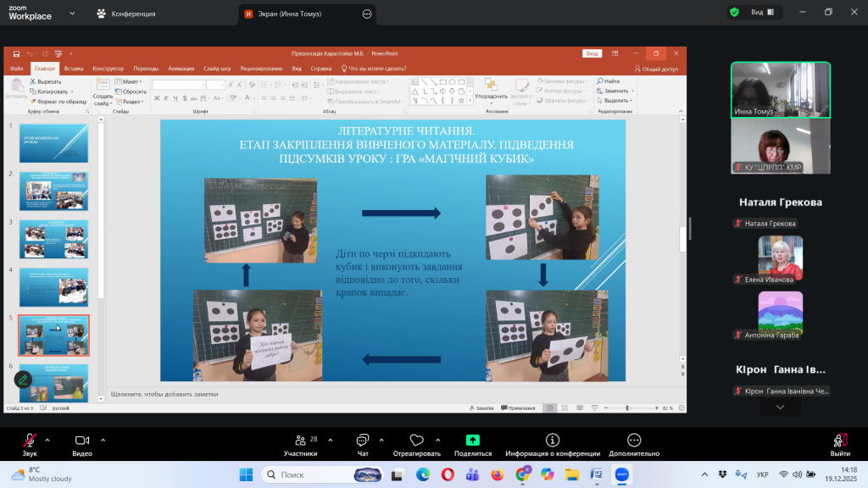Click the green Поделиться share button
The width and height of the screenshot is (868, 488).
tap(473, 441)
